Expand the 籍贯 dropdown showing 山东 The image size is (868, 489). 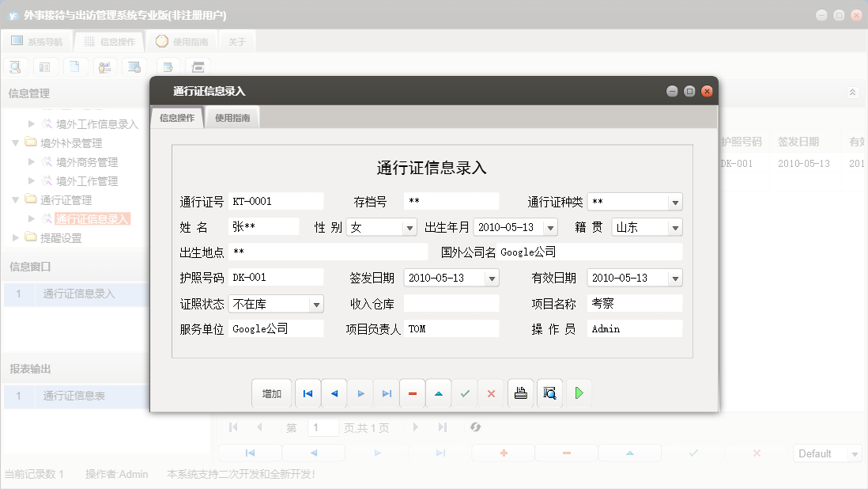click(676, 227)
